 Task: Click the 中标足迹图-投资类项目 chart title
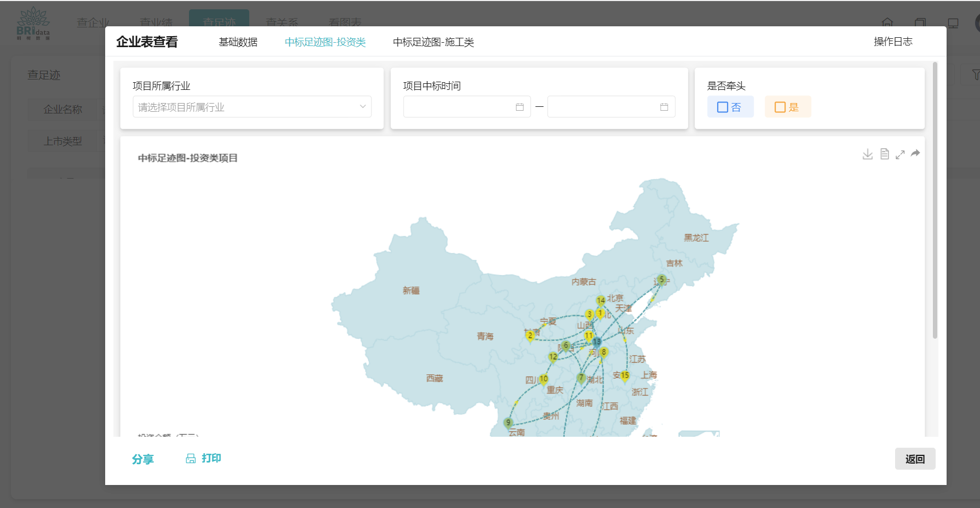188,158
